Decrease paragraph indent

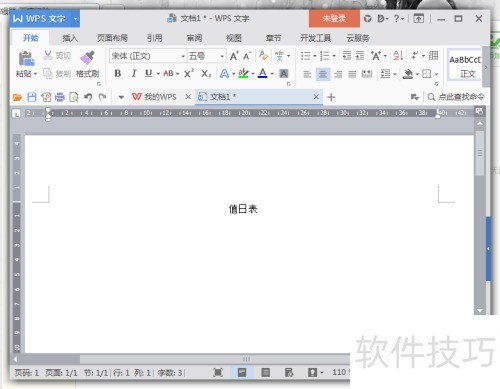(347, 56)
